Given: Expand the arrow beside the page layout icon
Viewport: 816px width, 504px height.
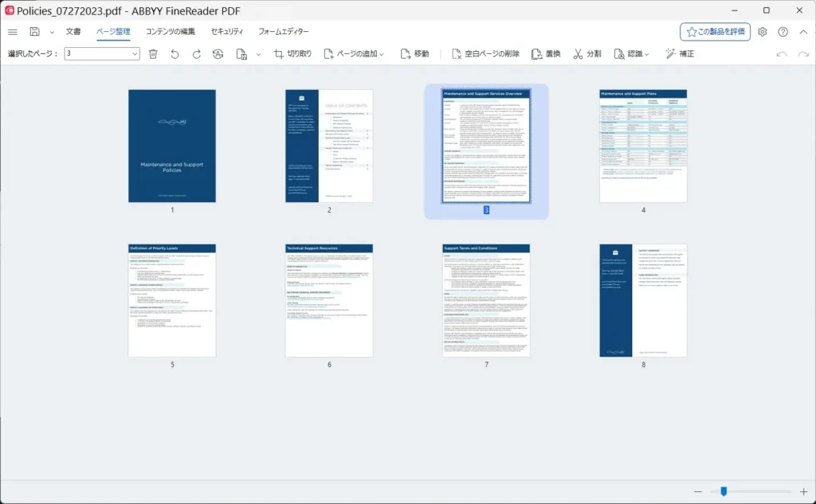Looking at the screenshot, I should tap(258, 54).
